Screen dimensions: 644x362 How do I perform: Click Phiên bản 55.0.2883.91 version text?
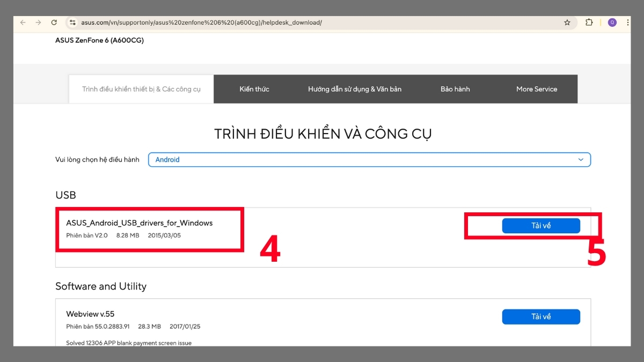point(98,327)
